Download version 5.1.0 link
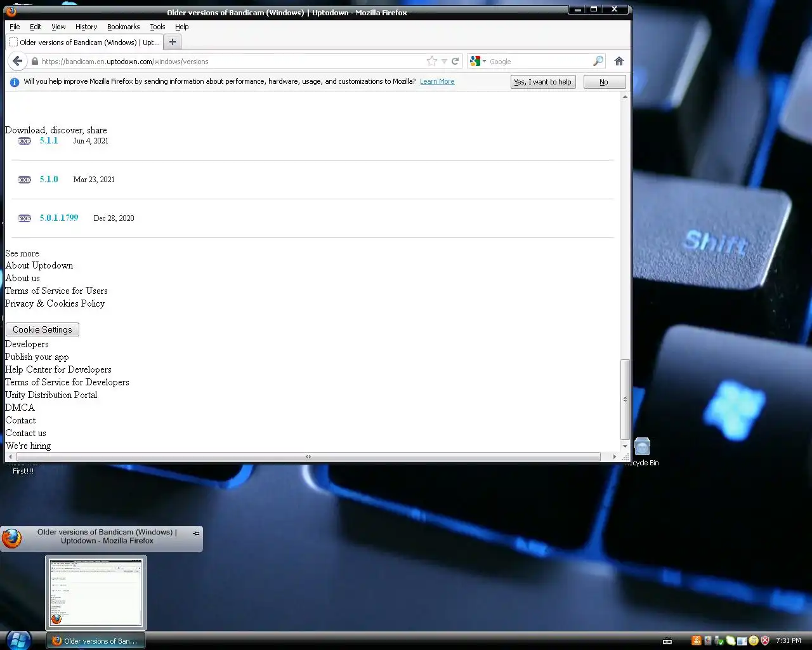The image size is (812, 650). tap(49, 179)
